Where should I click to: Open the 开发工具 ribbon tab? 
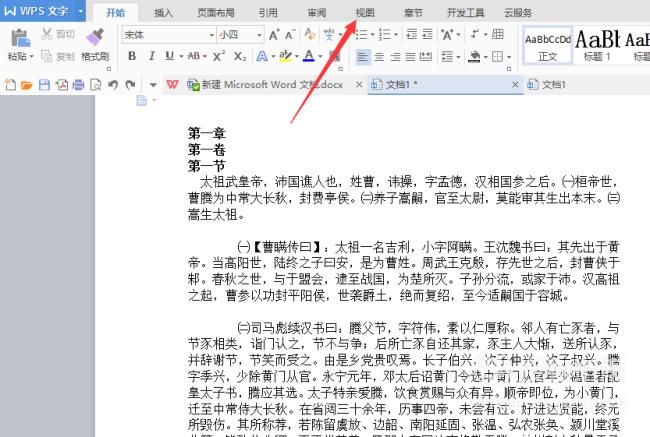[466, 13]
